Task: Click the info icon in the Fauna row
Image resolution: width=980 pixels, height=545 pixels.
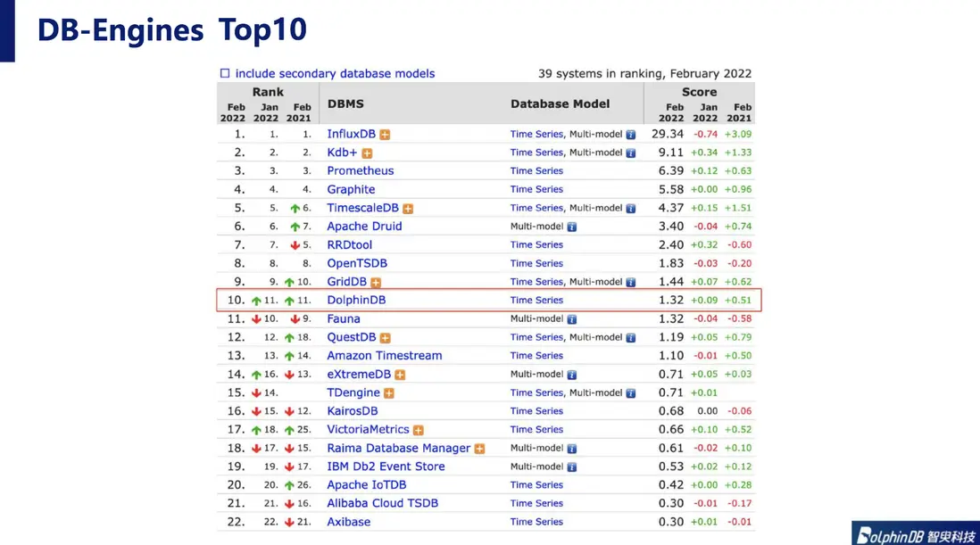Action: [571, 319]
